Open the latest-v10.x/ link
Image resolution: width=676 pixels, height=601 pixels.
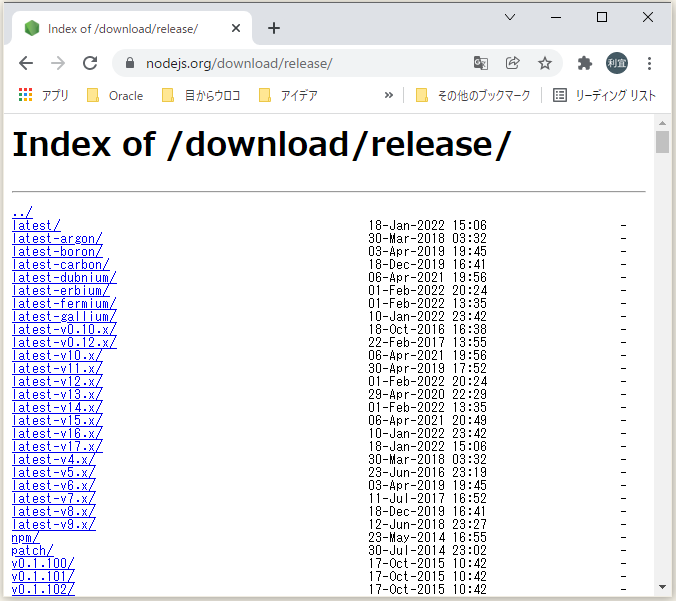[57, 355]
